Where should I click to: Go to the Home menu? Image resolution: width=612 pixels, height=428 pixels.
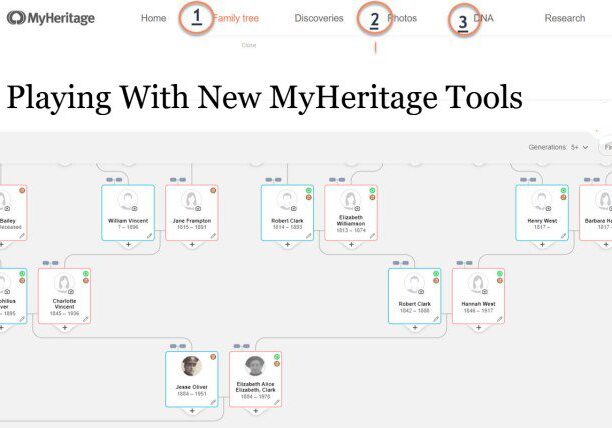[153, 18]
